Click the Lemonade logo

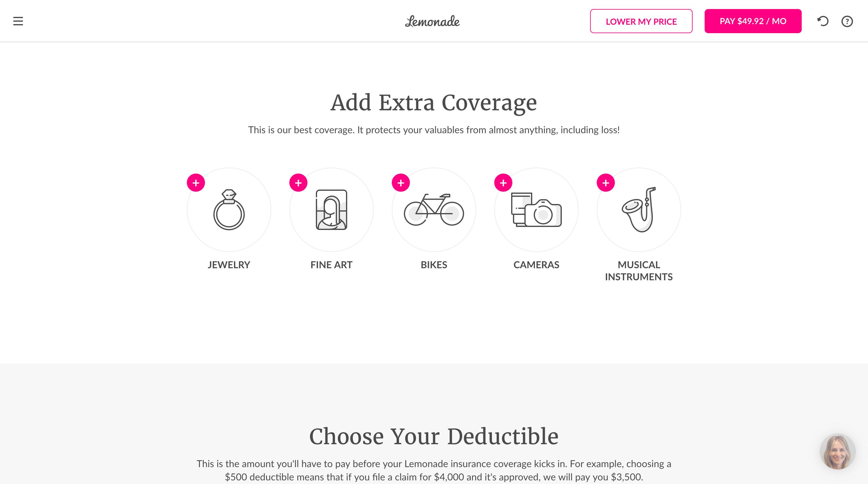tap(432, 21)
